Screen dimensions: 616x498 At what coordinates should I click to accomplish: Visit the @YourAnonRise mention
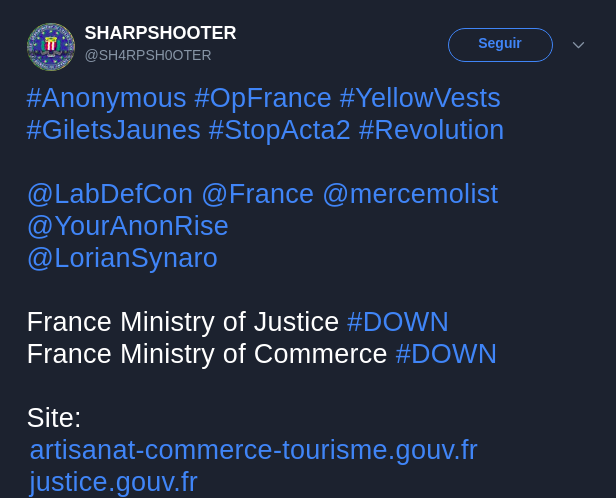point(128,226)
